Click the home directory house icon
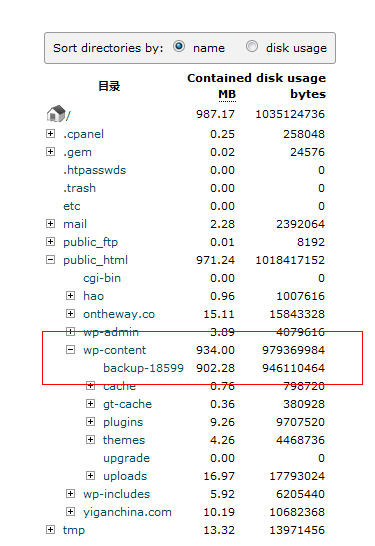The image size is (375, 546). point(56,114)
